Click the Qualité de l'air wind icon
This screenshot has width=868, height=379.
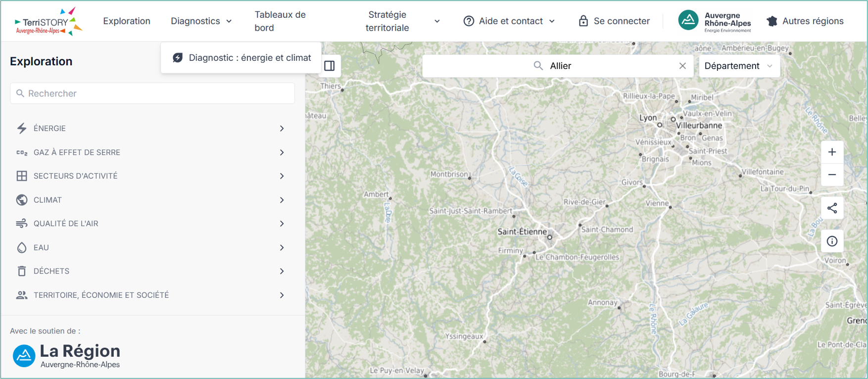click(x=21, y=224)
